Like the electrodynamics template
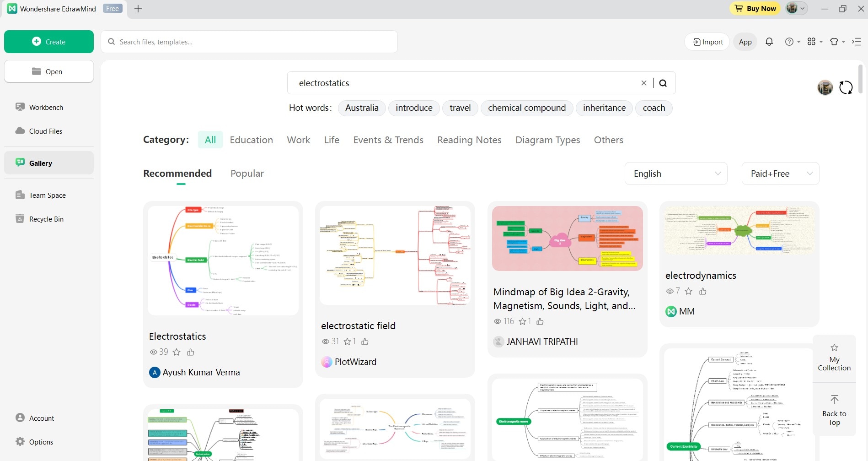 703,291
